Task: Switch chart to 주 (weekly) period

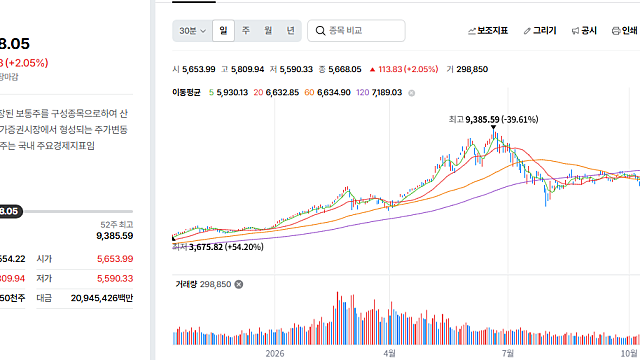Action: (x=246, y=31)
